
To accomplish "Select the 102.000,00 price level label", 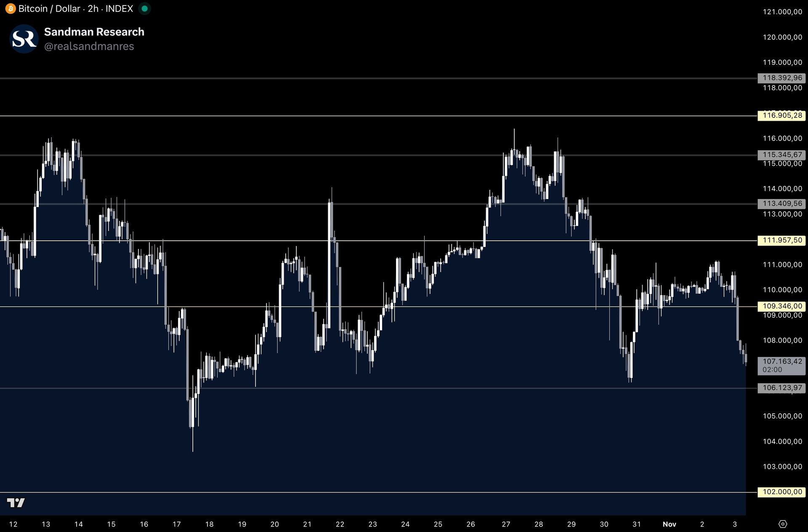I will pyautogui.click(x=781, y=492).
